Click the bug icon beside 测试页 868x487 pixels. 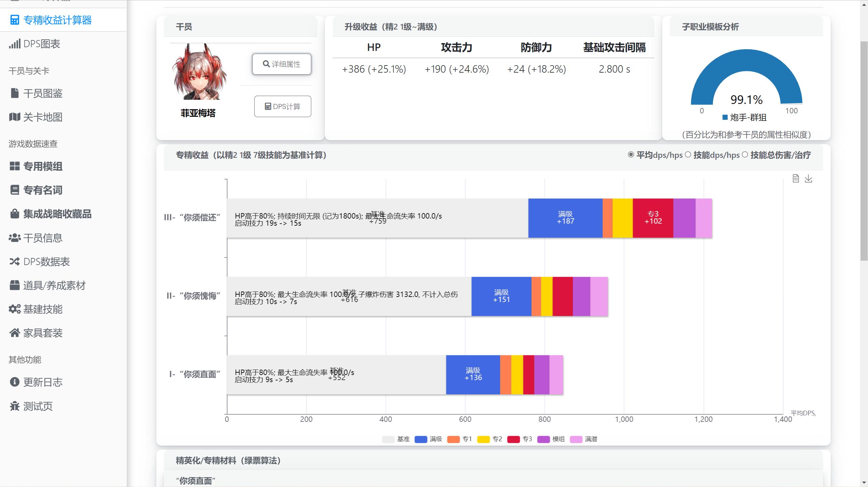tap(15, 406)
